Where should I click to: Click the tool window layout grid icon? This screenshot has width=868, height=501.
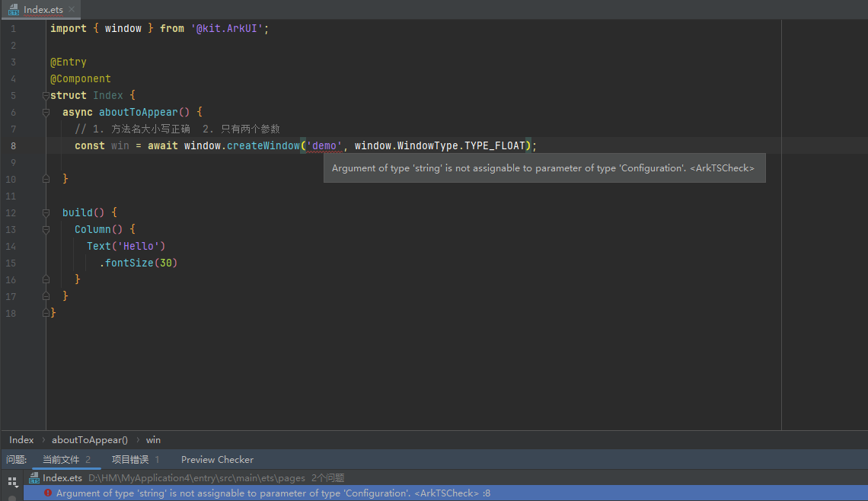click(x=11, y=480)
